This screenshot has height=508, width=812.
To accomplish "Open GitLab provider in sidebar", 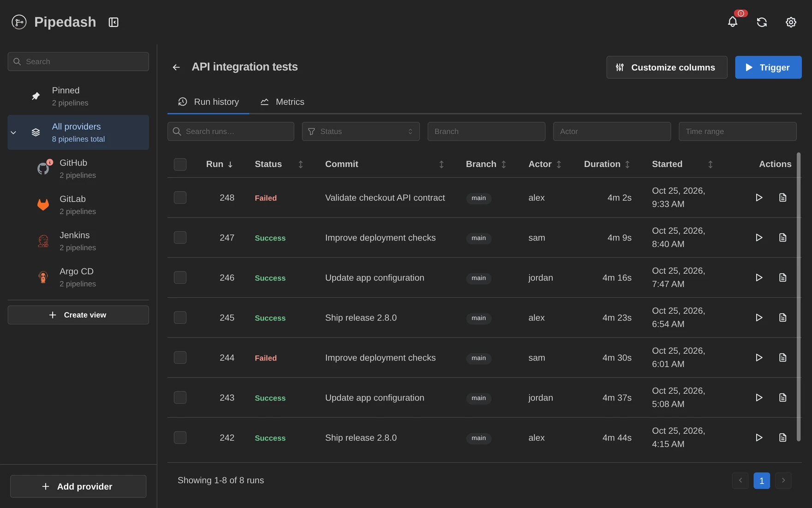I will 78,205.
